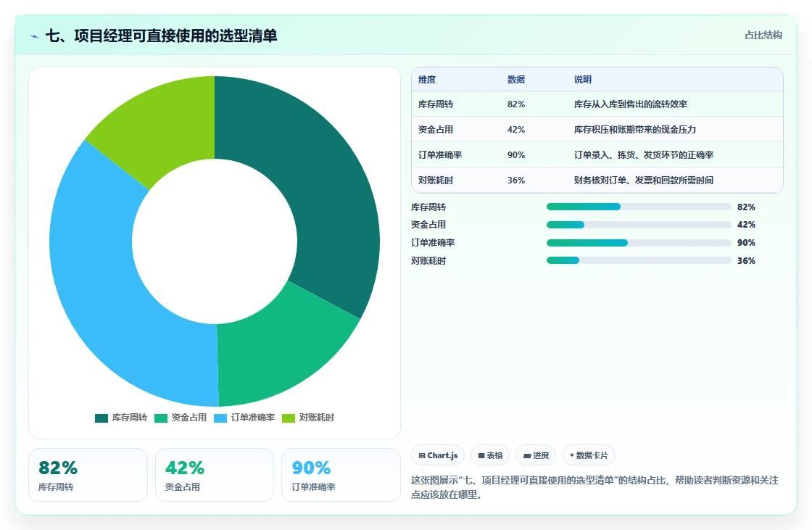The height and width of the screenshot is (530, 812).
Task: Click the 订单准确率 progress bar
Action: [639, 242]
